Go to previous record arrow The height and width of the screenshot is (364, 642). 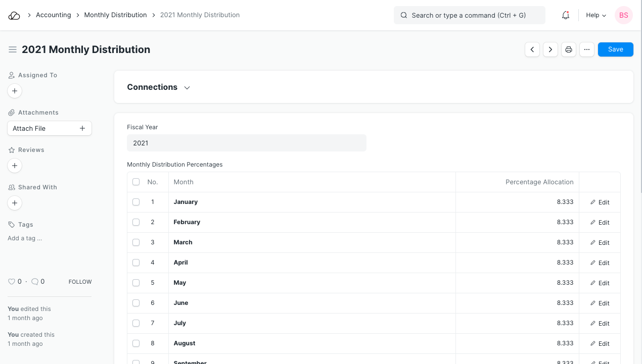532,49
